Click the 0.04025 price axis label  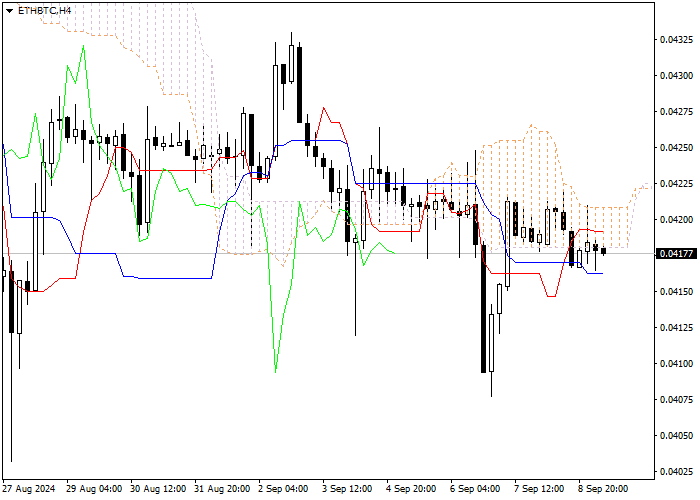676,472
